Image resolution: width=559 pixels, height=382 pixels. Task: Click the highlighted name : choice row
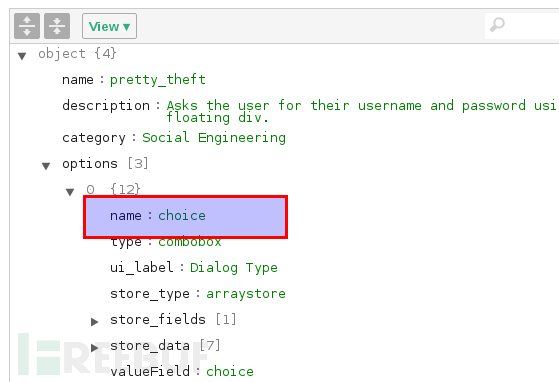coord(185,217)
